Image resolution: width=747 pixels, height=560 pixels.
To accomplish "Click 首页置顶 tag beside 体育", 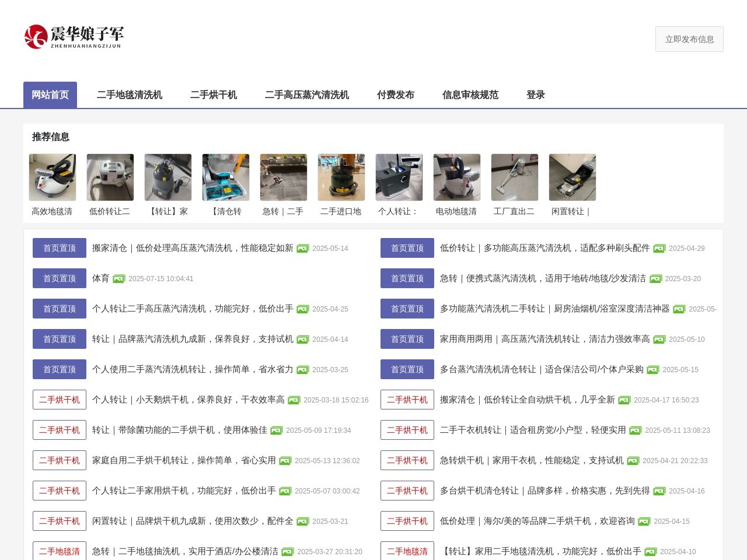I will (x=60, y=278).
